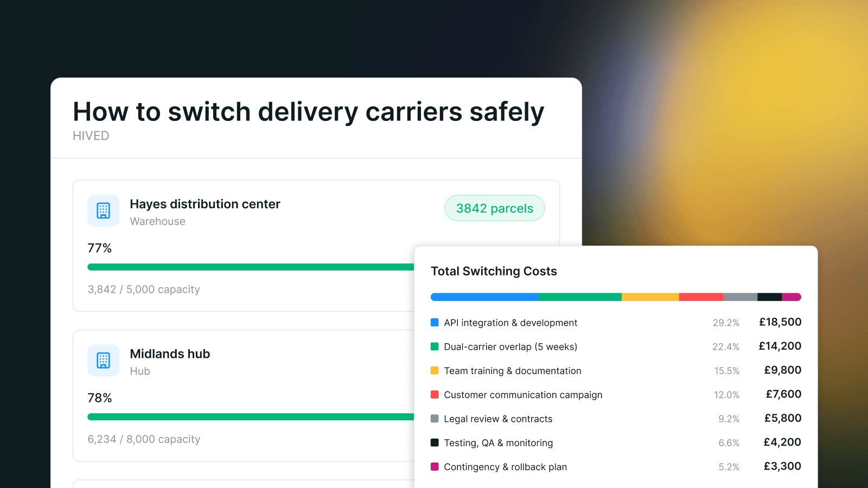Click the HIVED label under the title

pyautogui.click(x=91, y=136)
